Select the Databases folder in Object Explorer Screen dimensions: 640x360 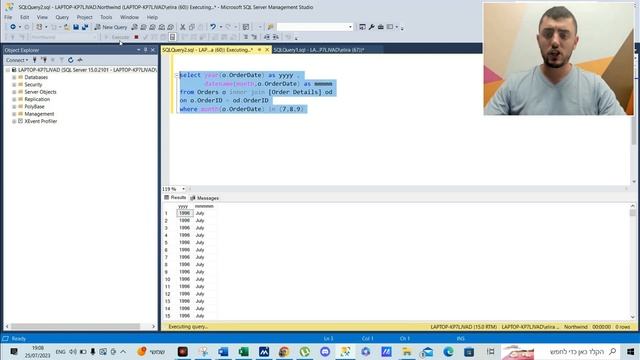coord(36,77)
